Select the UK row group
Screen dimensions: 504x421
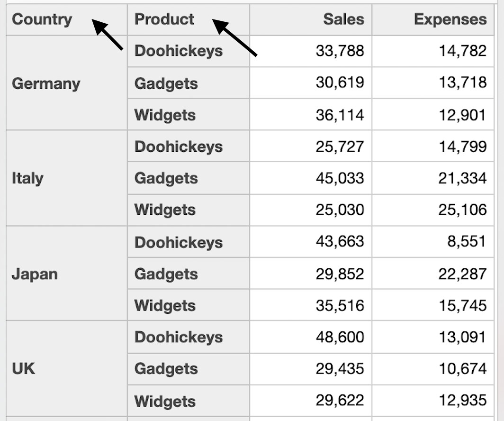(66, 368)
